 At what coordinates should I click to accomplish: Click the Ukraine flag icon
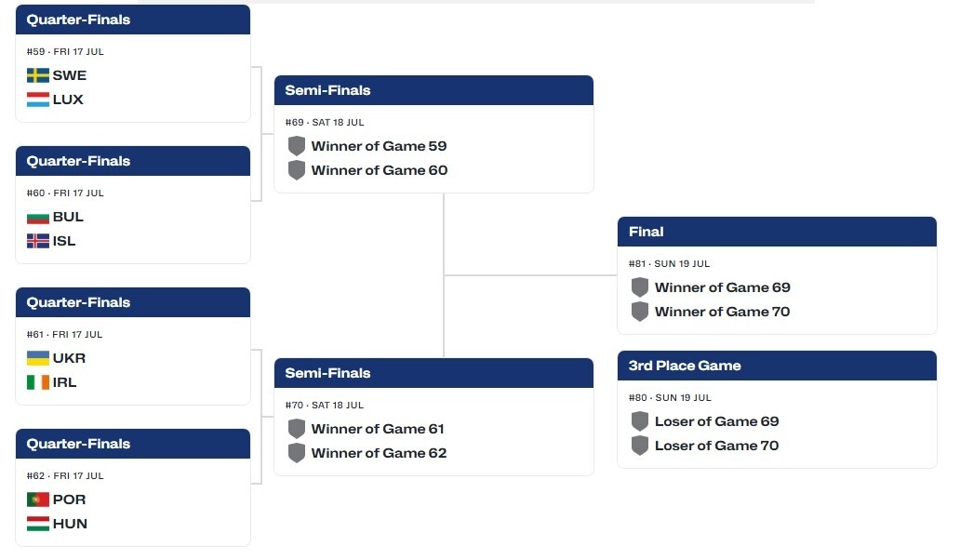pos(38,358)
